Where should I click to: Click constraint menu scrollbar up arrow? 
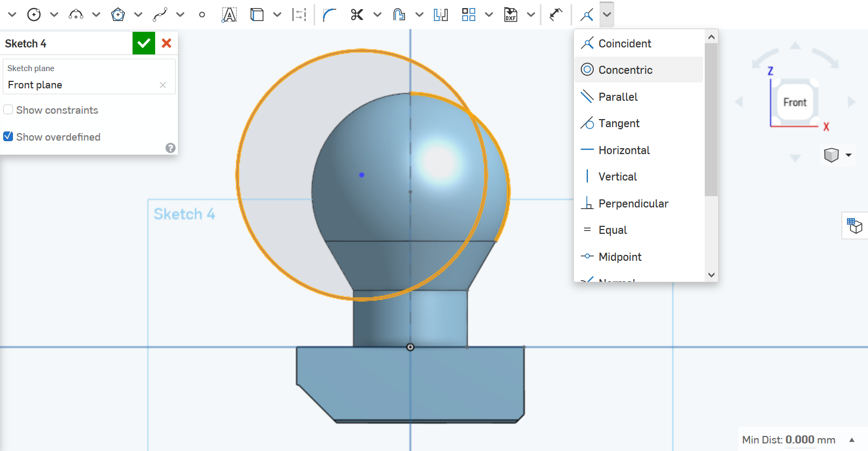[711, 37]
